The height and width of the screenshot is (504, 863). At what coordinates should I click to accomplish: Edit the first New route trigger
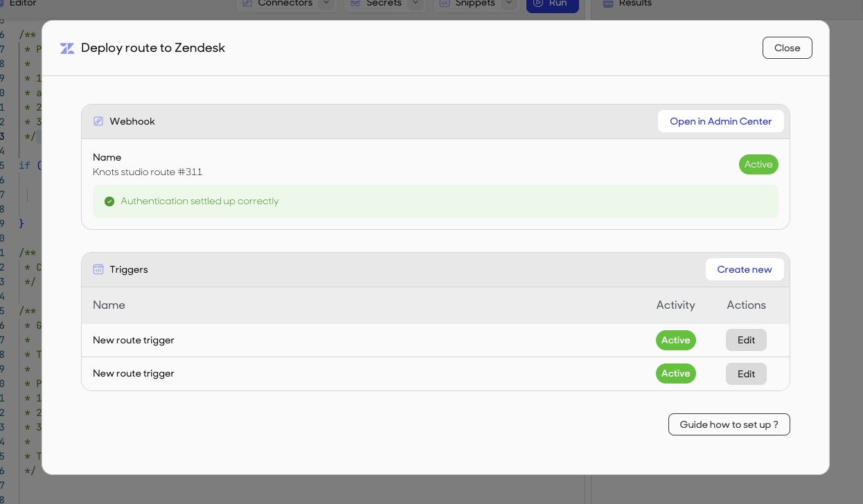click(x=746, y=340)
